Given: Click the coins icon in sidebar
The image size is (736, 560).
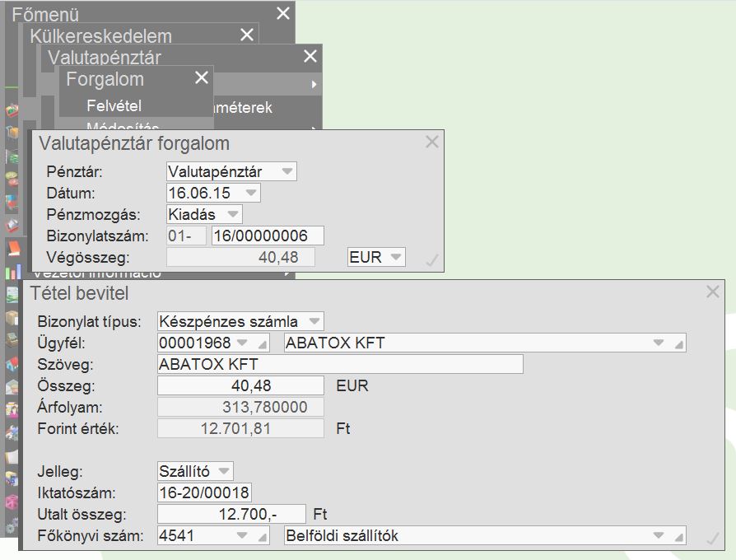Looking at the screenshot, I should (12, 179).
